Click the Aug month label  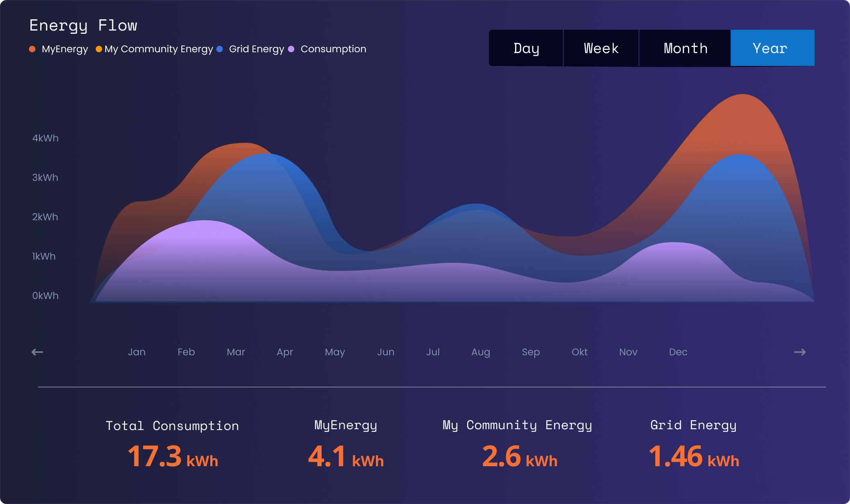click(x=480, y=352)
